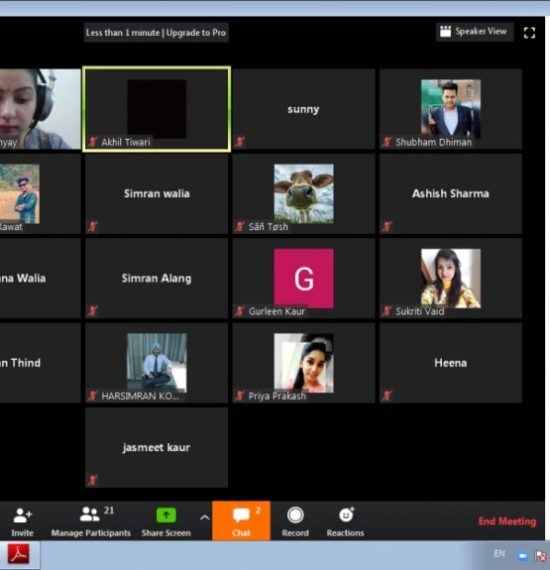Click muted mic icon on HARSIMRAN KO...

[x=93, y=396]
